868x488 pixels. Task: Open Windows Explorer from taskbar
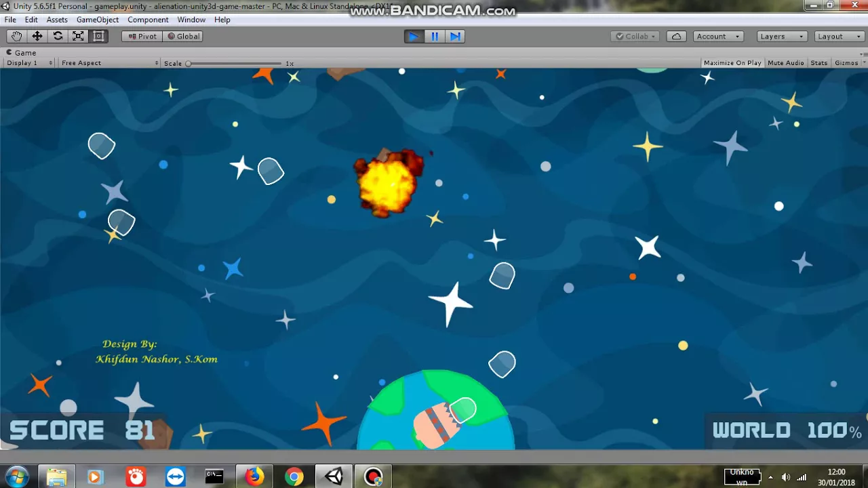56,476
